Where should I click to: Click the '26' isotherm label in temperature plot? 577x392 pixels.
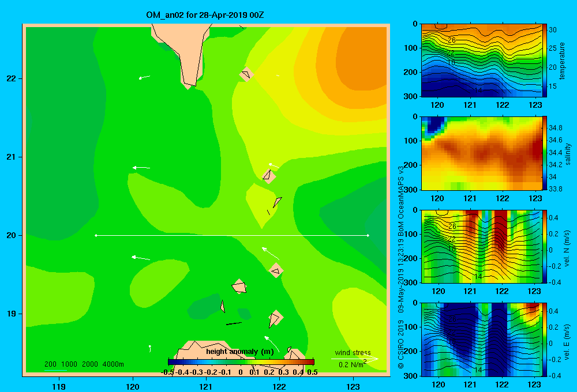point(452,40)
